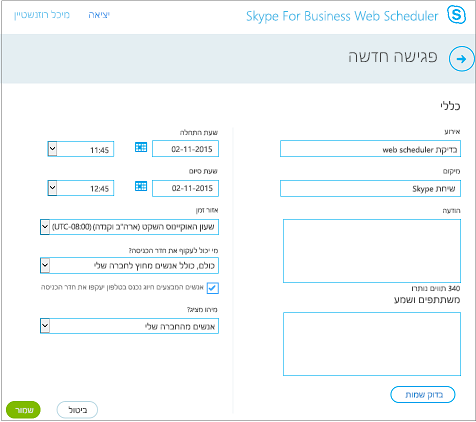Screen dimensions: 476x422
Task: Click the בדוק שמות check names button
Action: point(423,395)
